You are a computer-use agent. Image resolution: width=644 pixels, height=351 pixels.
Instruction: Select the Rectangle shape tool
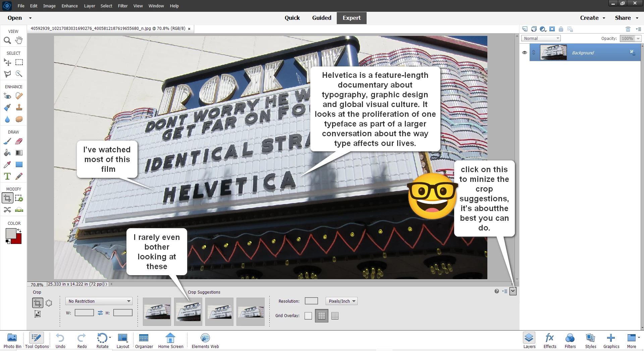pyautogui.click(x=19, y=164)
